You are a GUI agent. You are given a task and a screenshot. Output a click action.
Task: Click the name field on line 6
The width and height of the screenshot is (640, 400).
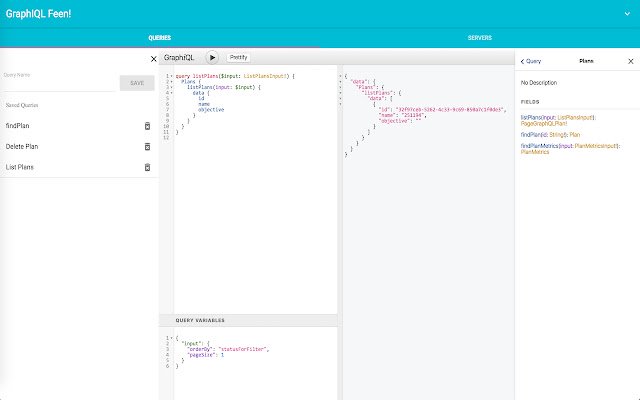point(204,104)
